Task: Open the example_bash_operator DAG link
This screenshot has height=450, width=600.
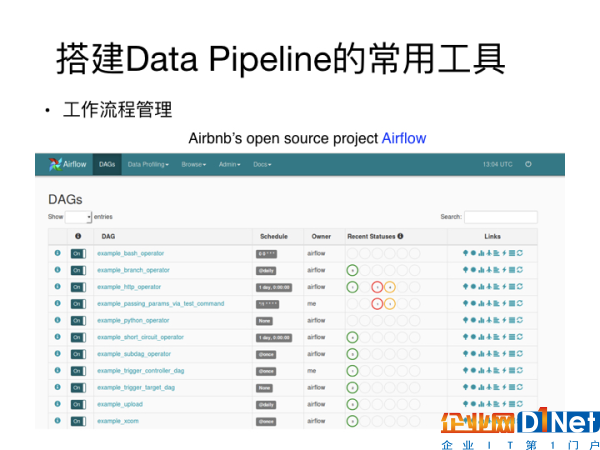Action: pos(130,253)
